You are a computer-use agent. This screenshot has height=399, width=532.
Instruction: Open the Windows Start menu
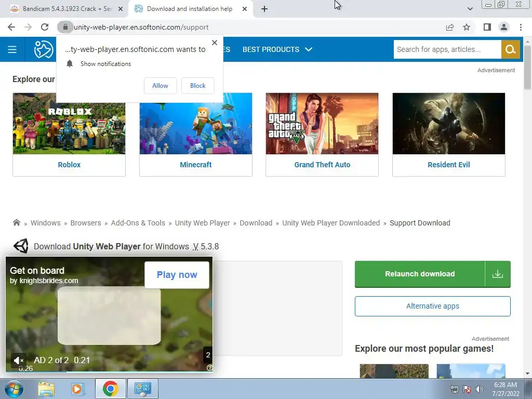14,389
